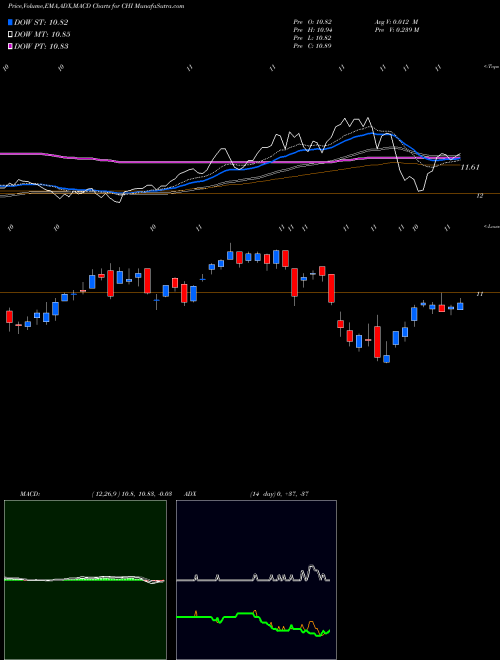The height and width of the screenshot is (660, 500).
Task: Click the '12' label beside the EMA horizontal line
Action: tap(479, 196)
